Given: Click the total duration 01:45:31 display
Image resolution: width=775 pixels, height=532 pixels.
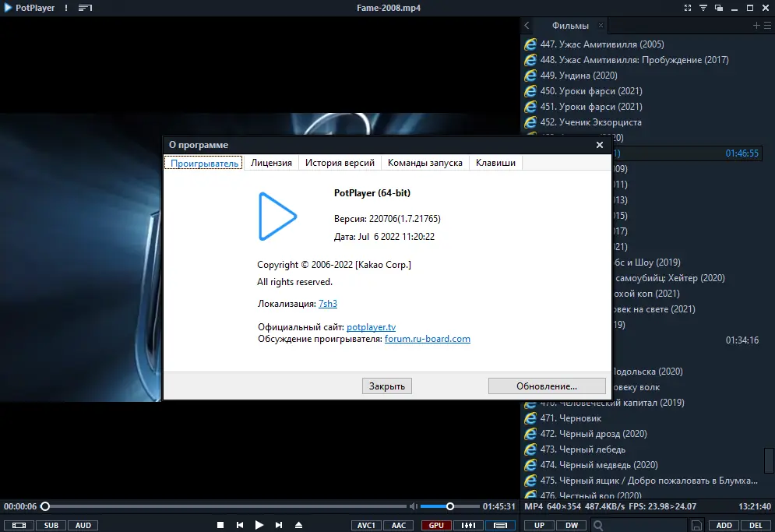Looking at the screenshot, I should (x=499, y=506).
